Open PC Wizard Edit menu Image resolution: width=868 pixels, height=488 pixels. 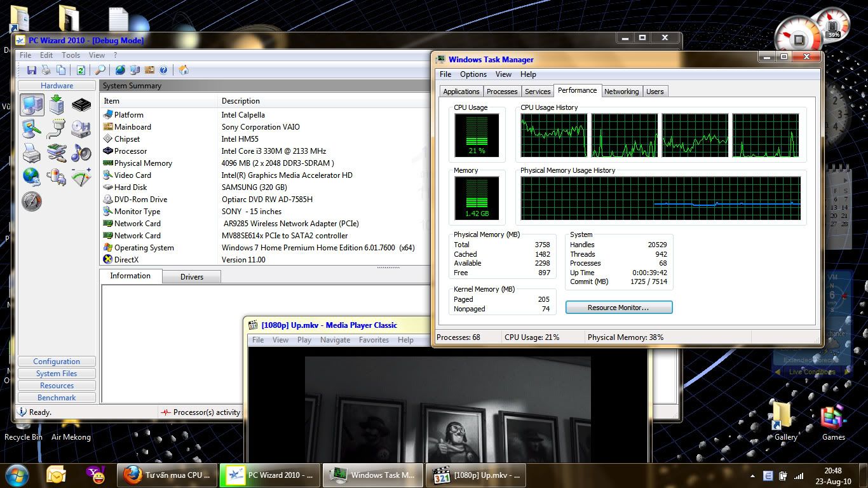pos(46,55)
